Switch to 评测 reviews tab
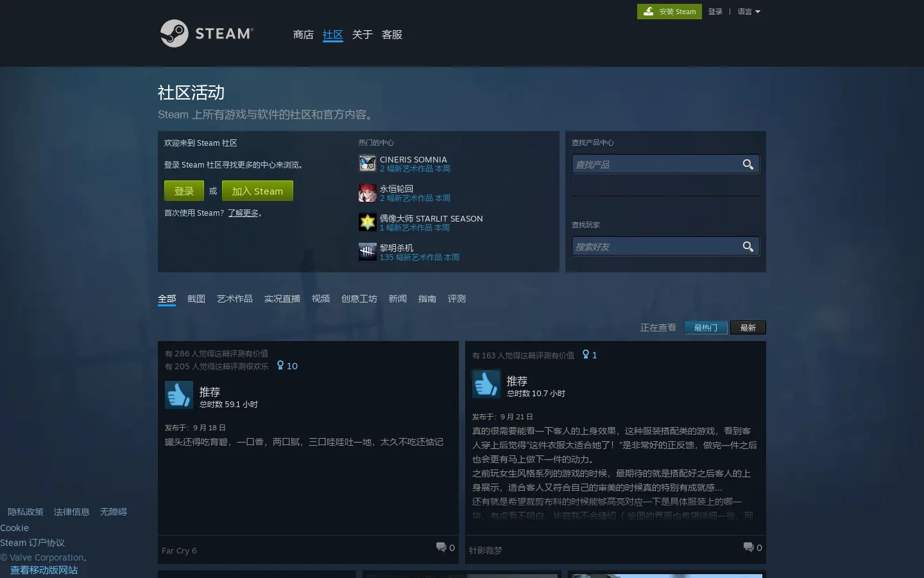 point(456,299)
